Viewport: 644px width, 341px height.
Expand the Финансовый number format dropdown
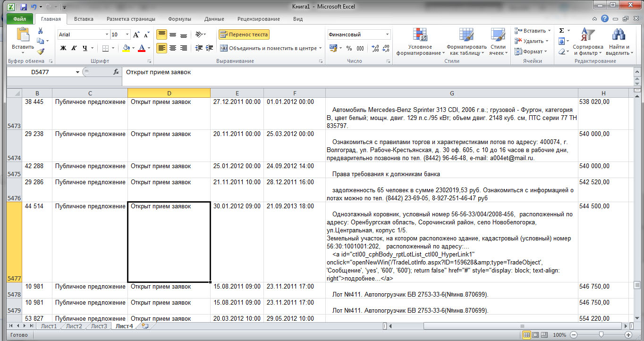[x=388, y=34]
